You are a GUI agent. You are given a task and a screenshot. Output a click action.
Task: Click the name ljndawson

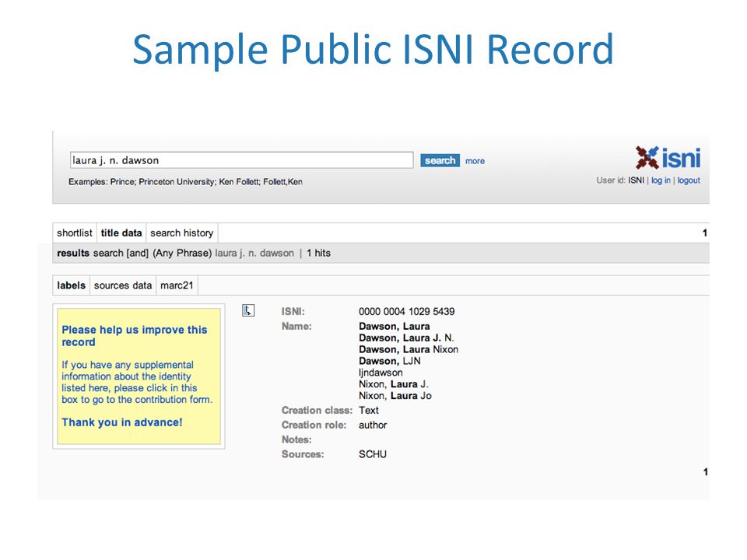[381, 373]
